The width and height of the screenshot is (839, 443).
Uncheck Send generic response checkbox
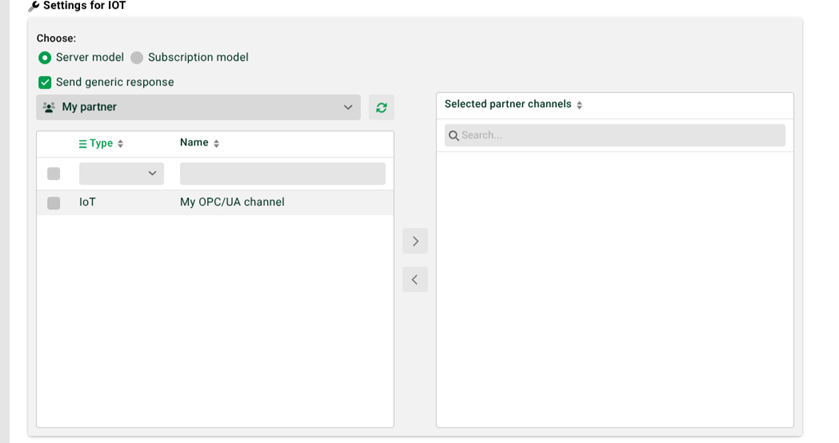[45, 82]
